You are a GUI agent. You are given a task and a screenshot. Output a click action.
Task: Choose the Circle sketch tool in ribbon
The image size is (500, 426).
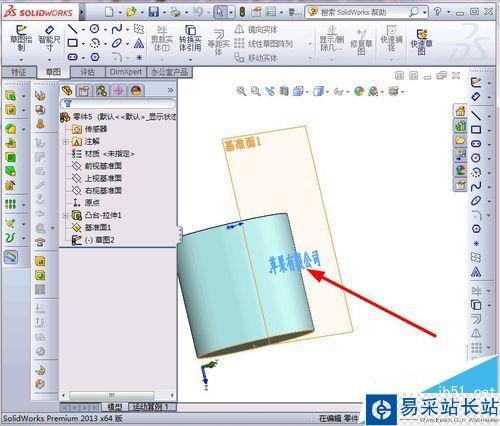95,29
